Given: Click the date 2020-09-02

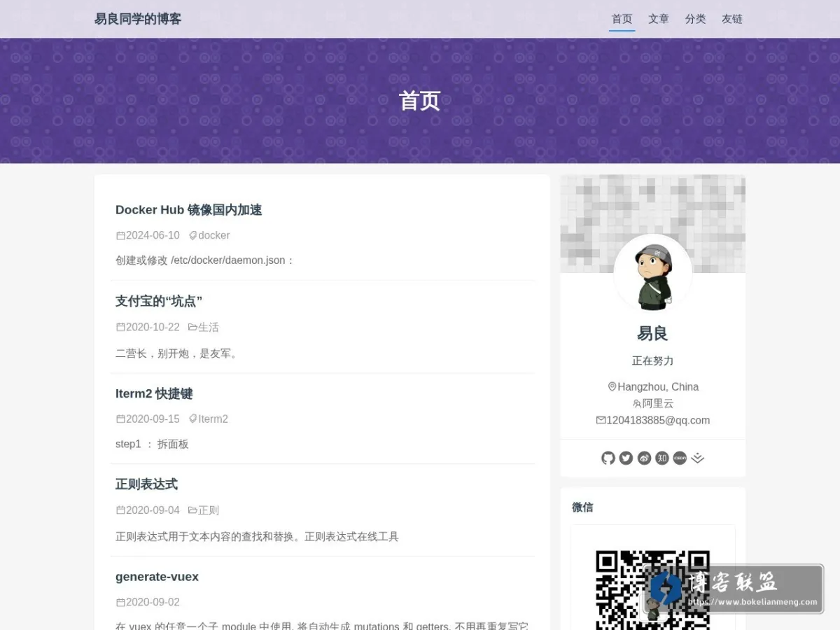Looking at the screenshot, I should 153,602.
